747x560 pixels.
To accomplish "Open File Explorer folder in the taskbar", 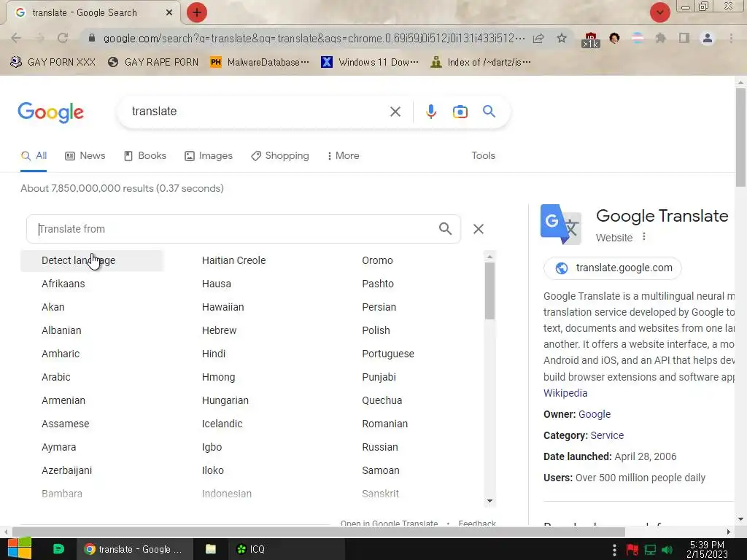I will 211,549.
